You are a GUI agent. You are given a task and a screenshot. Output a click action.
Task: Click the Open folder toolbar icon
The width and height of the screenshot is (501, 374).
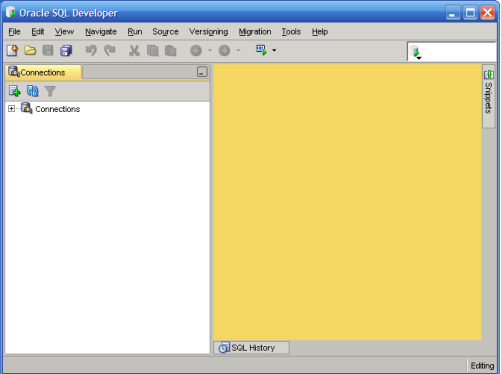30,50
